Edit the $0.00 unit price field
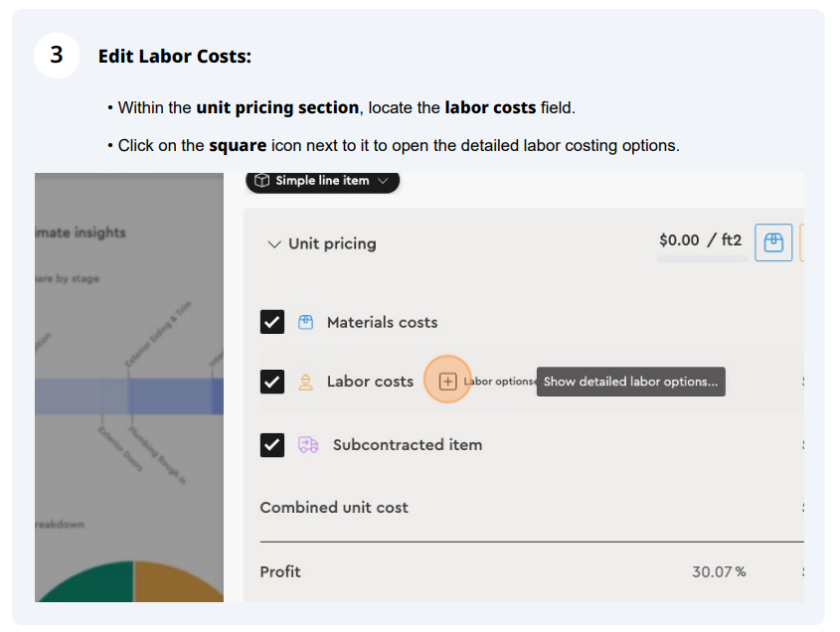Screen dimensions: 840x632 tap(679, 239)
